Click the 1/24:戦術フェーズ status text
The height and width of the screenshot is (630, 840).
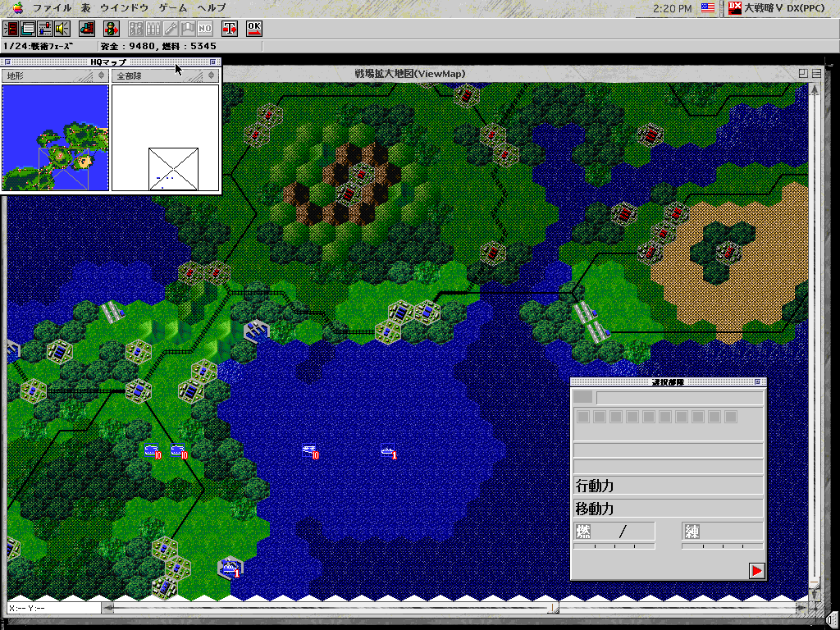point(39,46)
